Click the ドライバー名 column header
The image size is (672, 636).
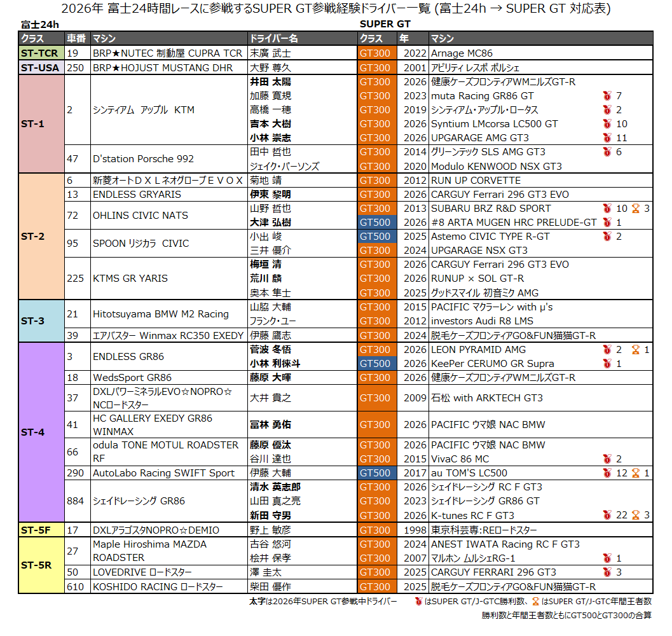[303, 39]
